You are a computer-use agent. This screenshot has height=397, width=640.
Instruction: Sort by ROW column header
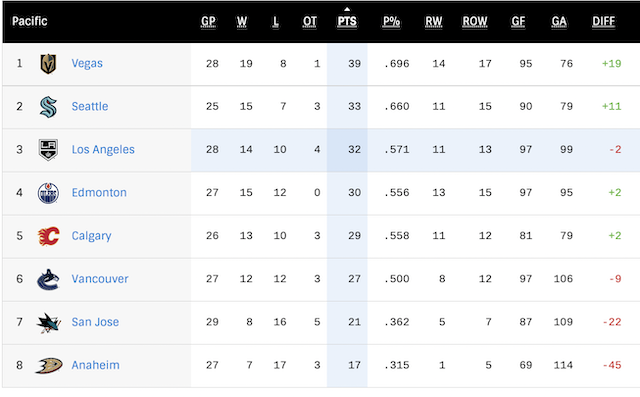click(x=475, y=22)
